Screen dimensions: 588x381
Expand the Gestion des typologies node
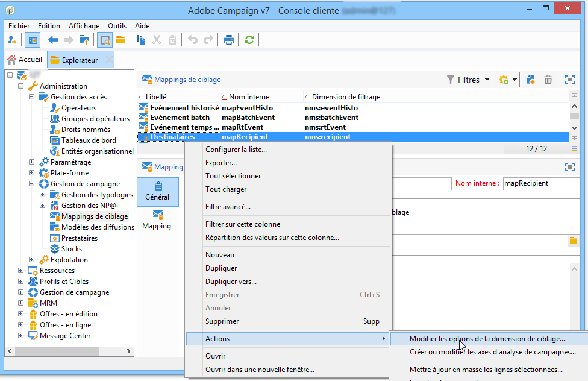pos(43,195)
